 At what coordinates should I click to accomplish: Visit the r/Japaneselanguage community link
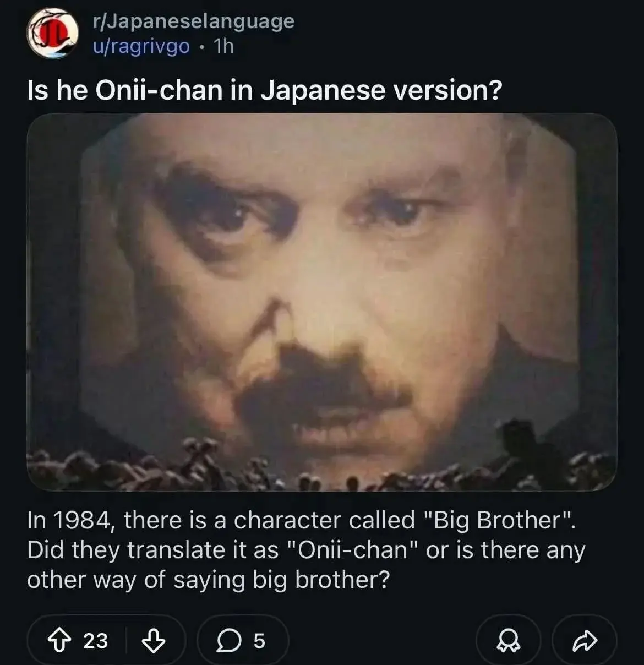(x=194, y=21)
